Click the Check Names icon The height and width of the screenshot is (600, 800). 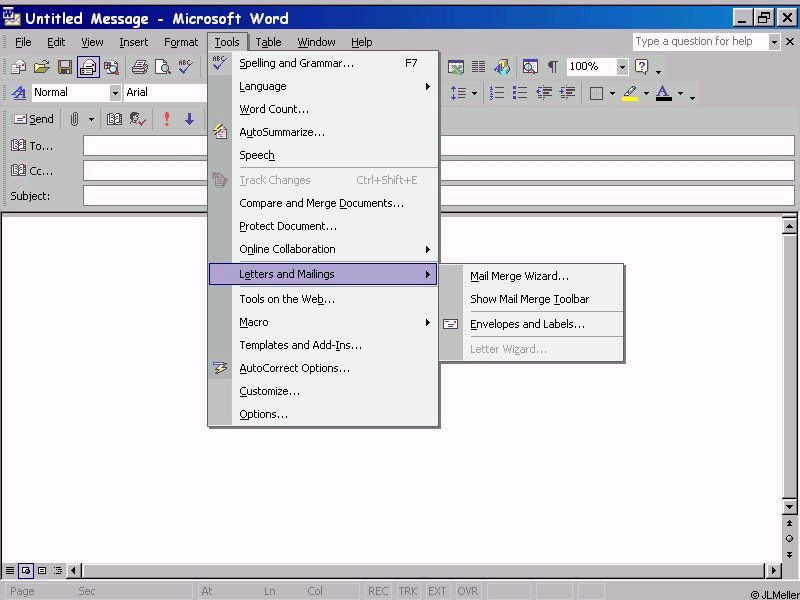(138, 119)
